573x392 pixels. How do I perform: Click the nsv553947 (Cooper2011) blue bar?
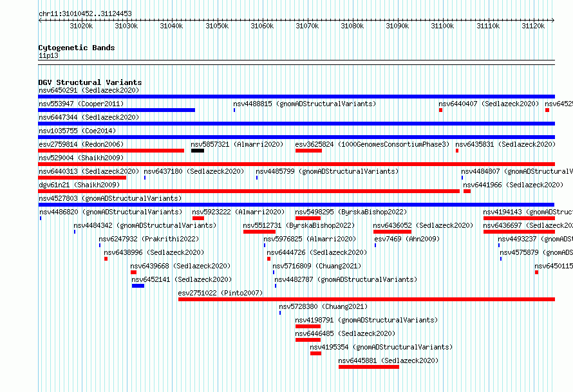click(117, 110)
